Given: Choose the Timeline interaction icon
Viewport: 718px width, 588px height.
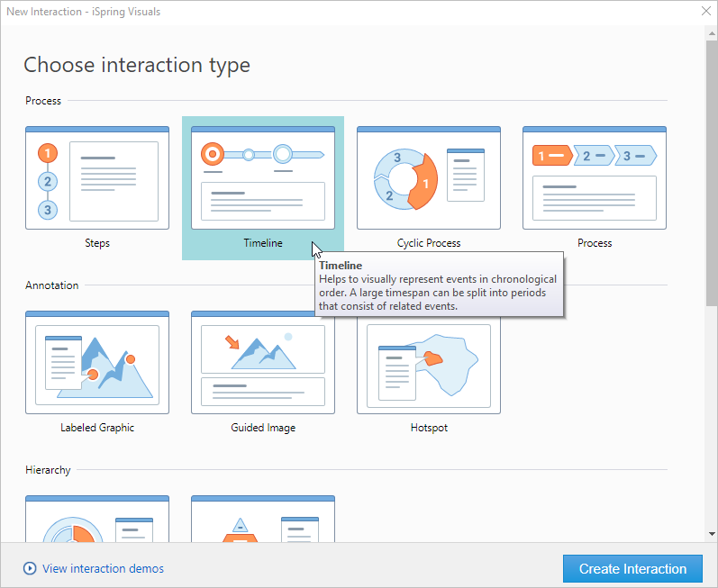Looking at the screenshot, I should coord(263,178).
